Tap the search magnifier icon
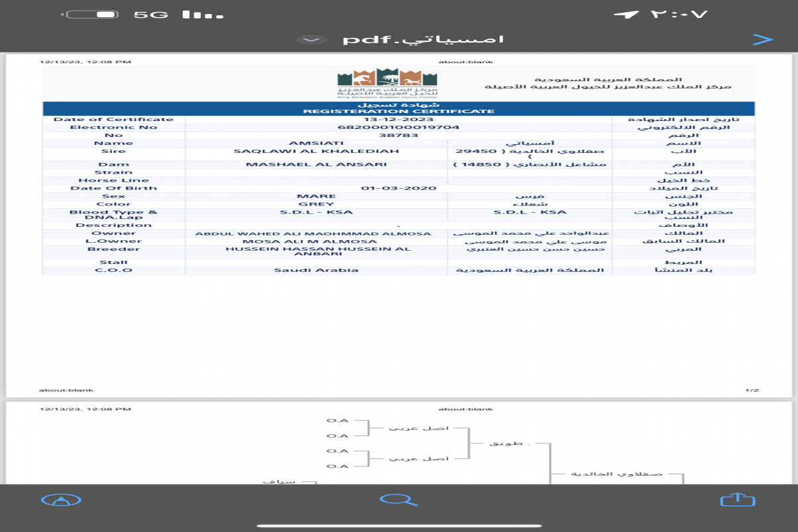The height and width of the screenshot is (532, 798). pyautogui.click(x=398, y=500)
